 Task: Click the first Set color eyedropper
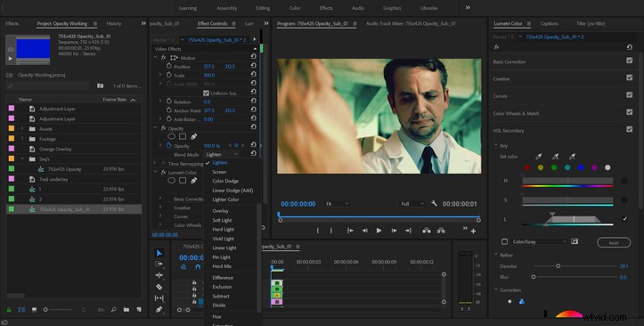(538, 157)
